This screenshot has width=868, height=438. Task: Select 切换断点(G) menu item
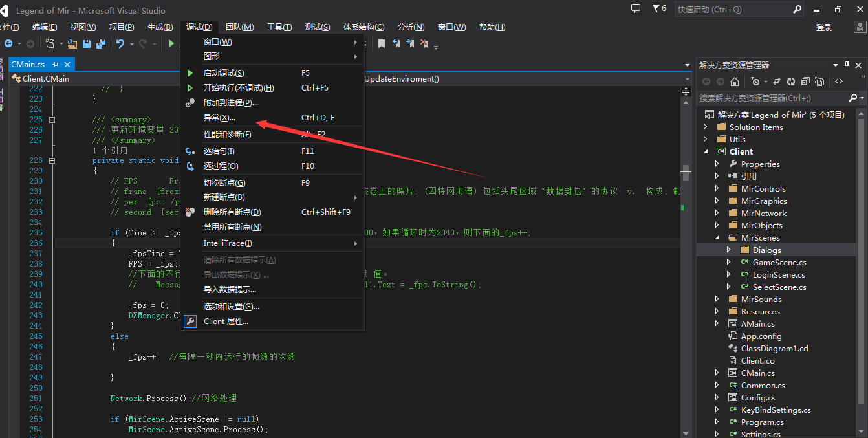coord(272,183)
